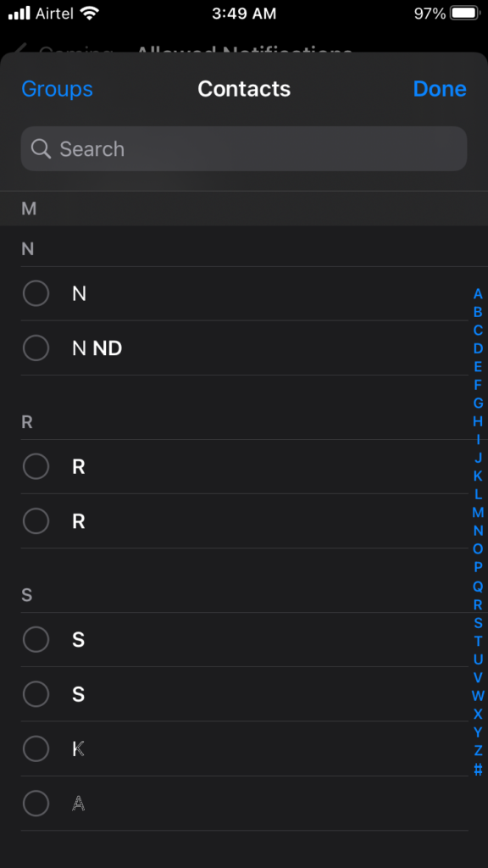The width and height of the screenshot is (488, 868).
Task: Tap Done to confirm selection
Action: [x=440, y=88]
